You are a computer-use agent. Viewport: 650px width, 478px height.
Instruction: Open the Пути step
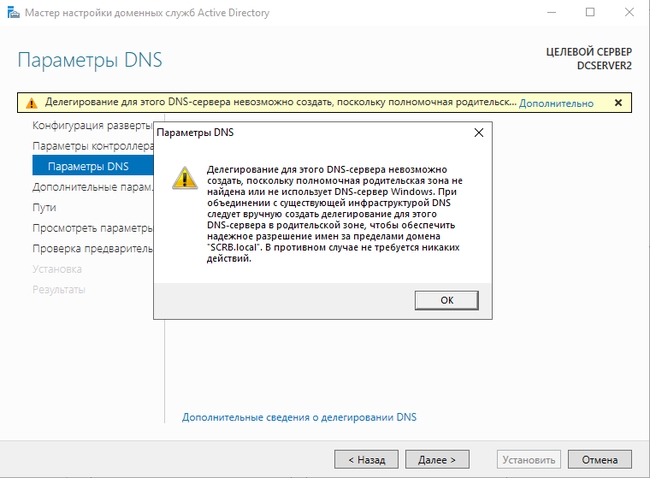click(x=44, y=207)
